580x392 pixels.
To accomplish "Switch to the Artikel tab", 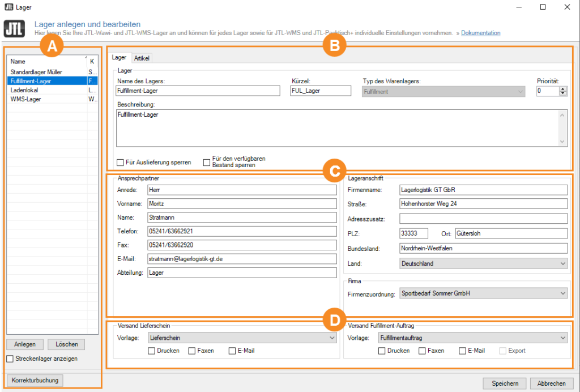I will tap(142, 58).
